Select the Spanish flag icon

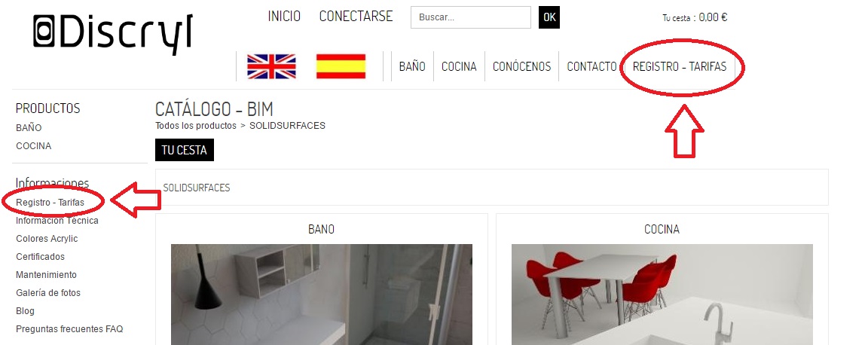341,66
